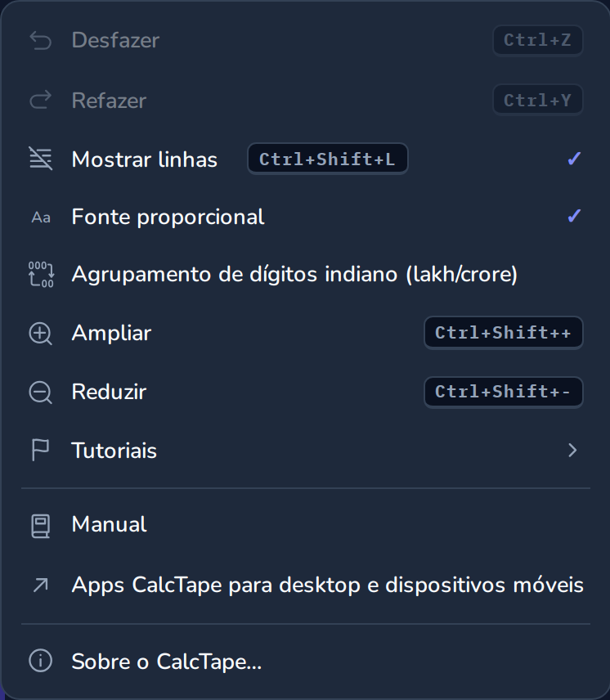This screenshot has width=610, height=700.
Task: Click the book icon beside Manual
Action: (x=40, y=527)
